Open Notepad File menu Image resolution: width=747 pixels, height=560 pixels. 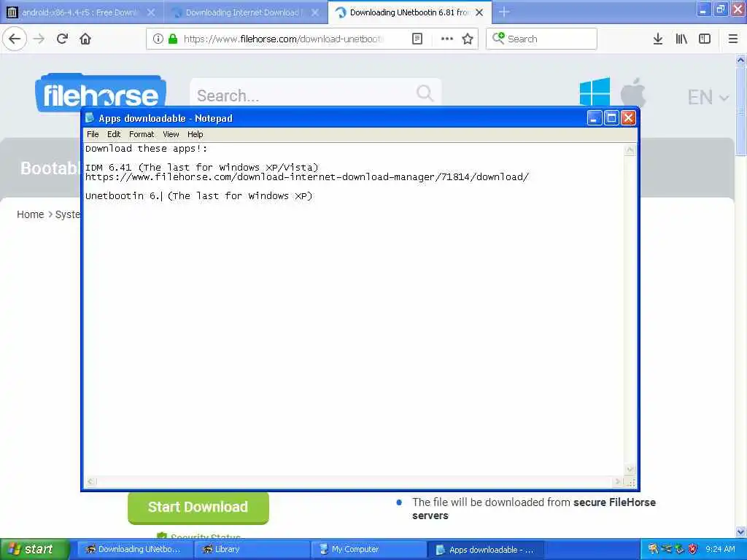coord(93,134)
